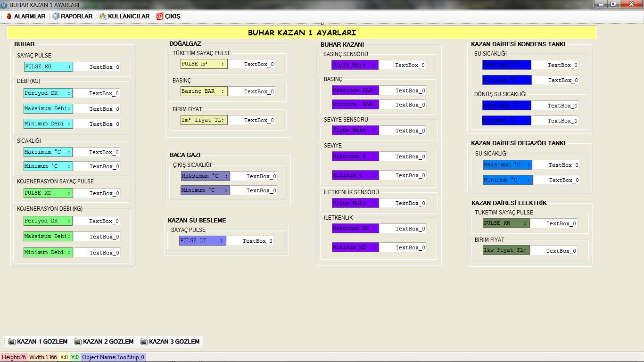Image resolution: width=644 pixels, height=362 pixels.
Task: Open the RAPORLAR reports icon
Action: coord(56,16)
